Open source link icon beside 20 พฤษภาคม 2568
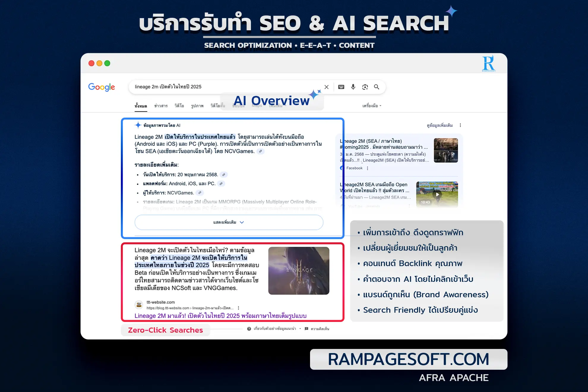This screenshot has height=392, width=588. (224, 175)
